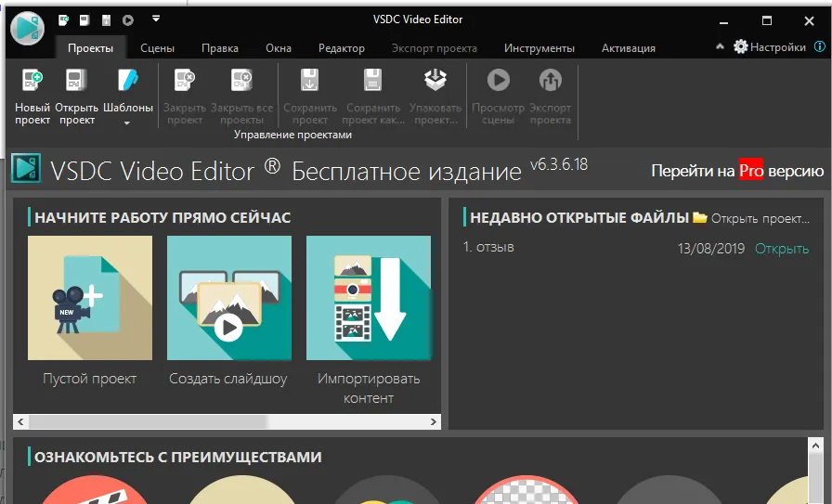Choose the Пустой проект thumbnail
832x504 pixels.
[x=90, y=298]
